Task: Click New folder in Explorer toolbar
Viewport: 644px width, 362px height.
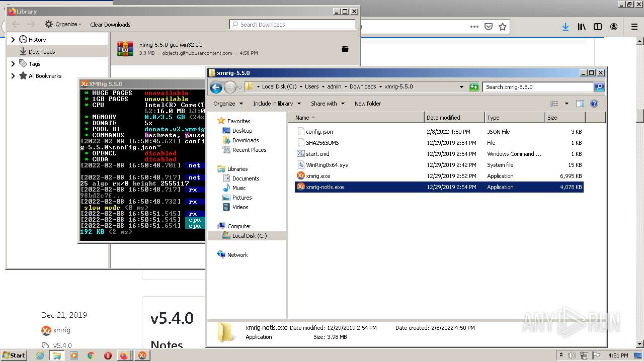Action: tap(368, 104)
